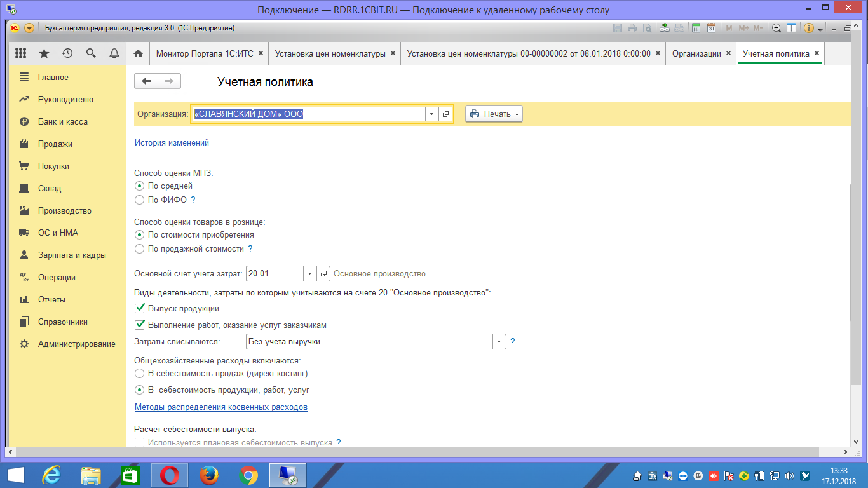Image resolution: width=868 pixels, height=488 pixels.
Task: Open the History clock icon
Action: (x=67, y=53)
